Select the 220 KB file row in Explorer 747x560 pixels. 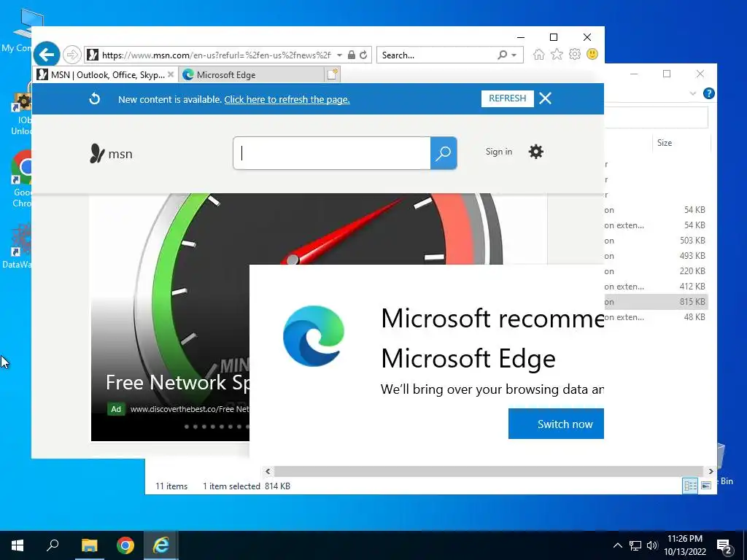pos(656,271)
